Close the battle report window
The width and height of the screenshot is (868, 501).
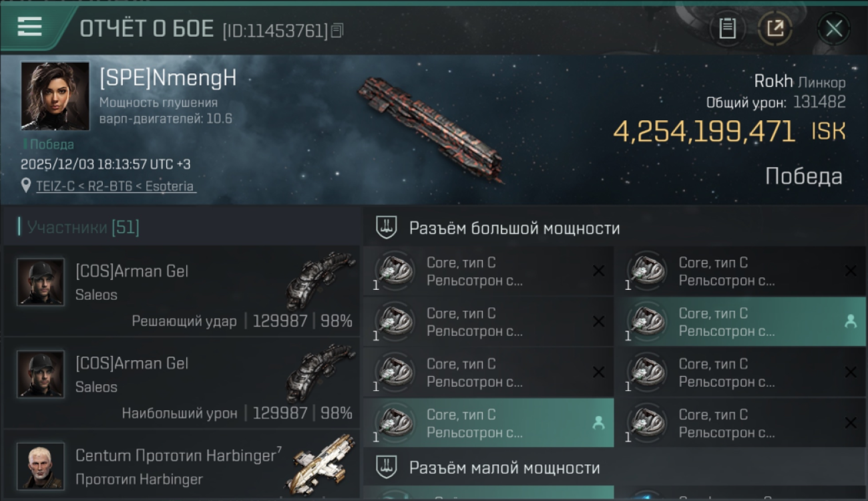point(833,29)
